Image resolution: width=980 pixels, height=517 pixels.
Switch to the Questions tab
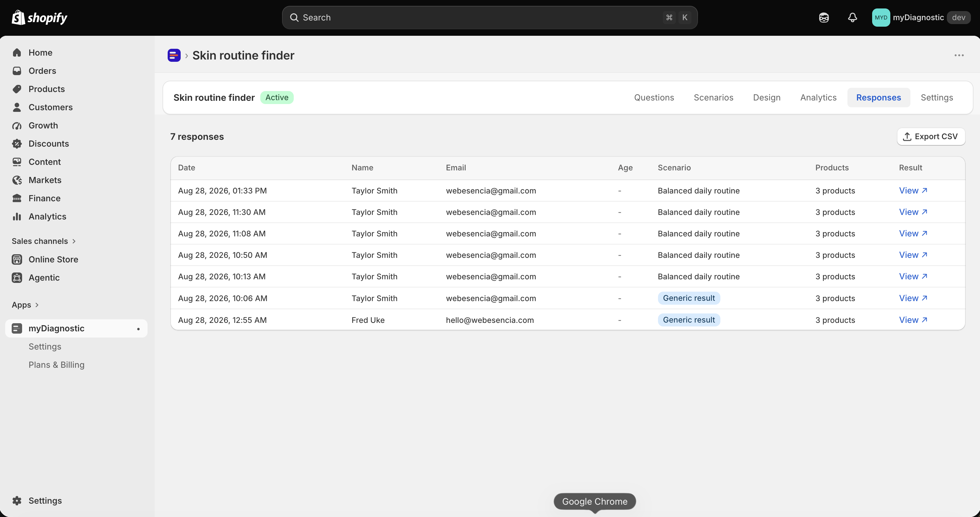[653, 98]
